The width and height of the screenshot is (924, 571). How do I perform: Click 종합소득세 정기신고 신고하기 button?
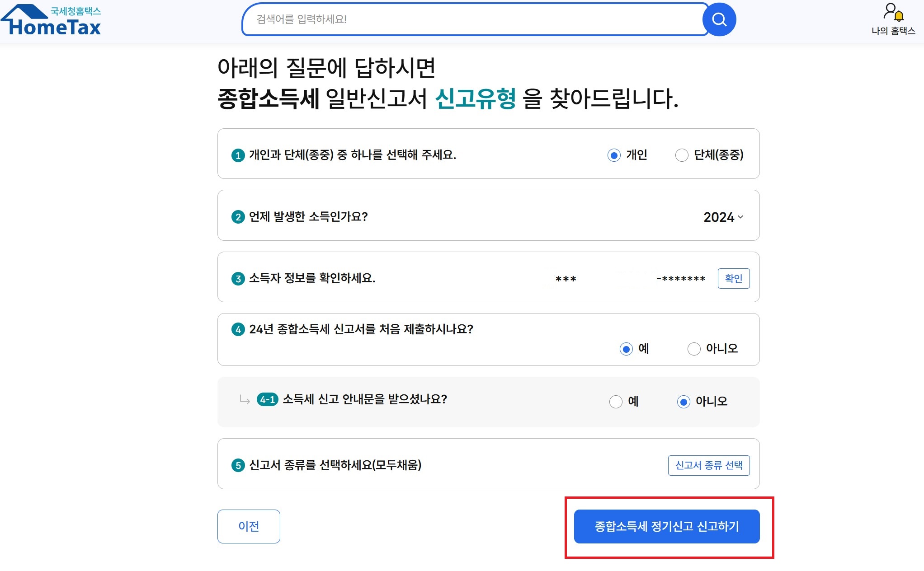pyautogui.click(x=666, y=526)
